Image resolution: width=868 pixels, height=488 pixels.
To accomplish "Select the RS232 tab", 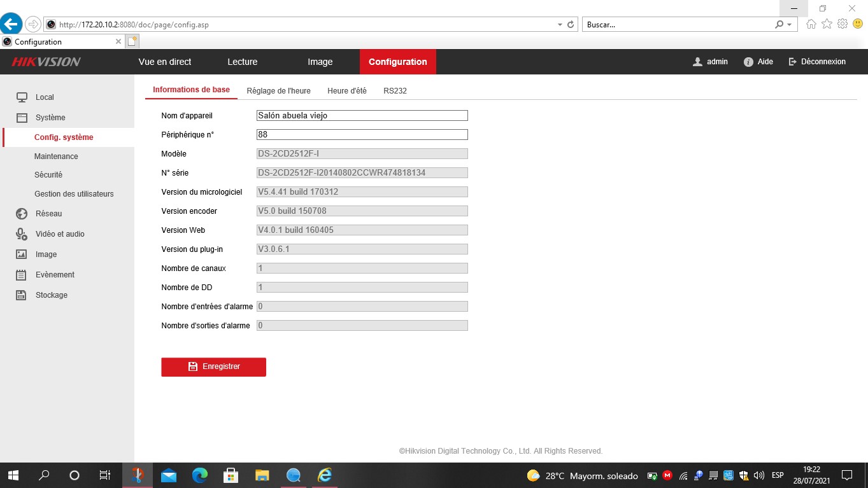I will click(x=395, y=90).
